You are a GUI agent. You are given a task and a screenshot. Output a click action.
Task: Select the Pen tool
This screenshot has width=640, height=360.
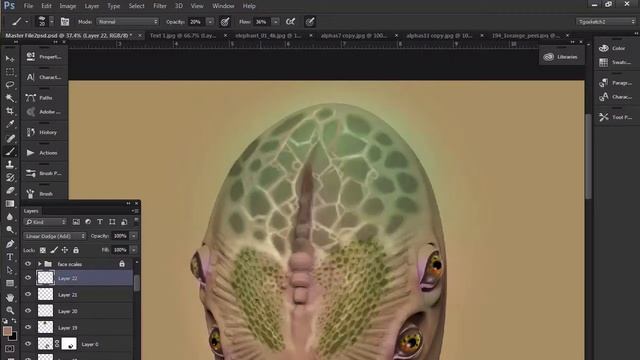point(10,244)
